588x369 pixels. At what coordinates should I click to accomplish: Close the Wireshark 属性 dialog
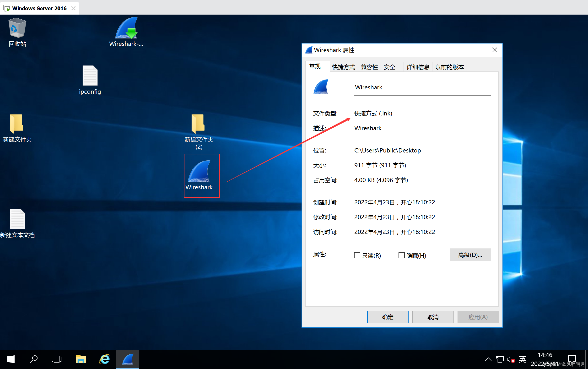(x=494, y=50)
